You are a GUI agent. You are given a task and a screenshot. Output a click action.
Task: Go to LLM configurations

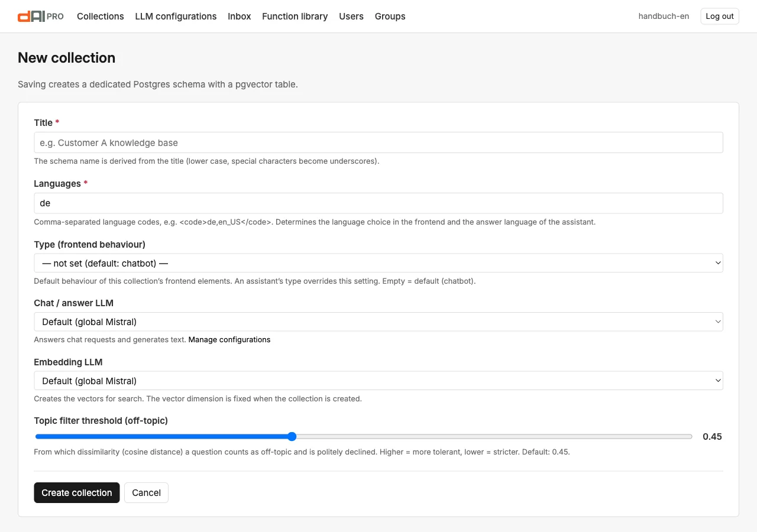coord(176,17)
